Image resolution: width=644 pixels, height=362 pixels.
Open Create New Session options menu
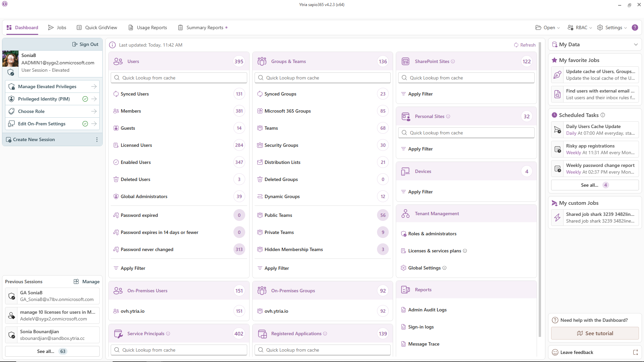97,139
